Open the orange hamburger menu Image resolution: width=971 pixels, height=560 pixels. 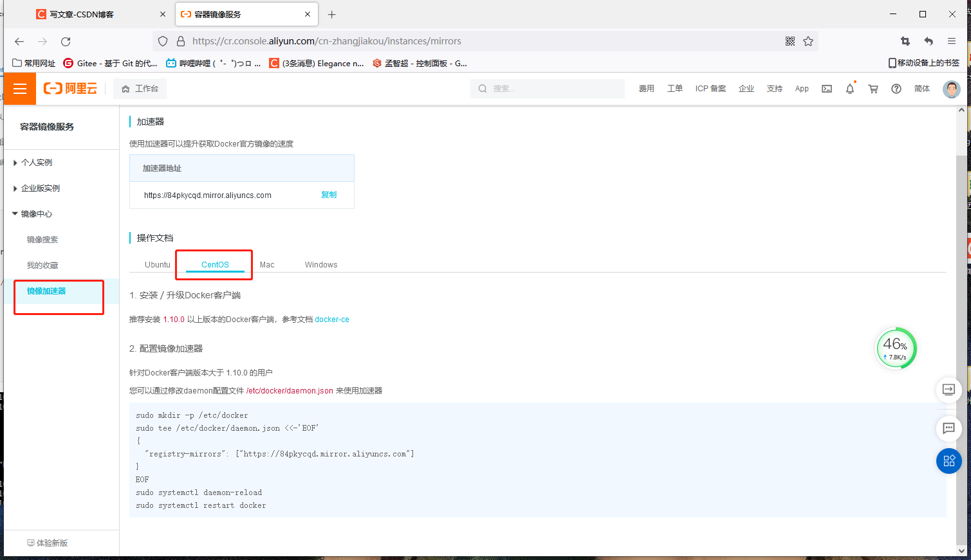click(20, 89)
